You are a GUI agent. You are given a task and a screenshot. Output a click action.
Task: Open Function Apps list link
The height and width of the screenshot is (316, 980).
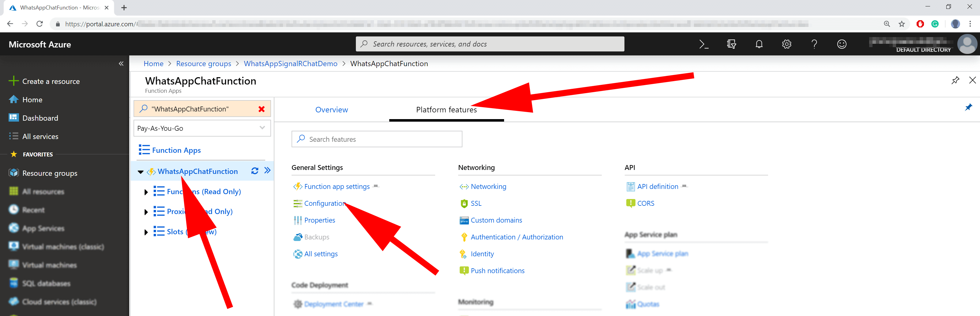coord(176,150)
